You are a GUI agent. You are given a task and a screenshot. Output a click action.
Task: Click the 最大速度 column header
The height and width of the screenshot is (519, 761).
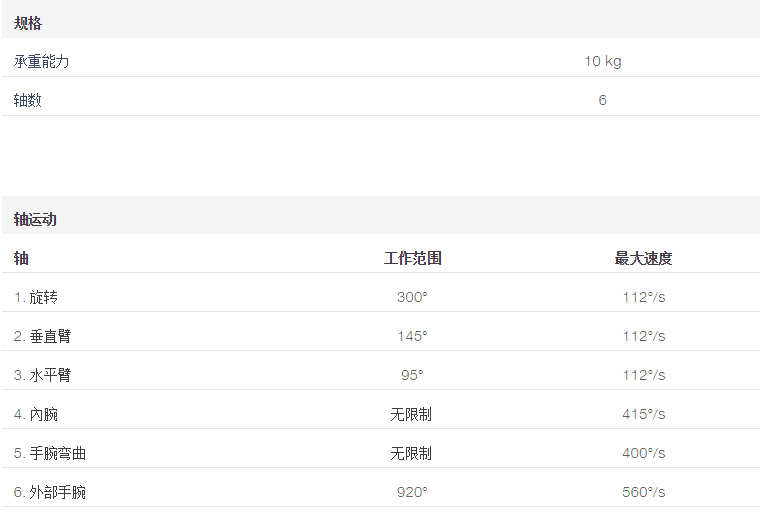[x=643, y=258]
